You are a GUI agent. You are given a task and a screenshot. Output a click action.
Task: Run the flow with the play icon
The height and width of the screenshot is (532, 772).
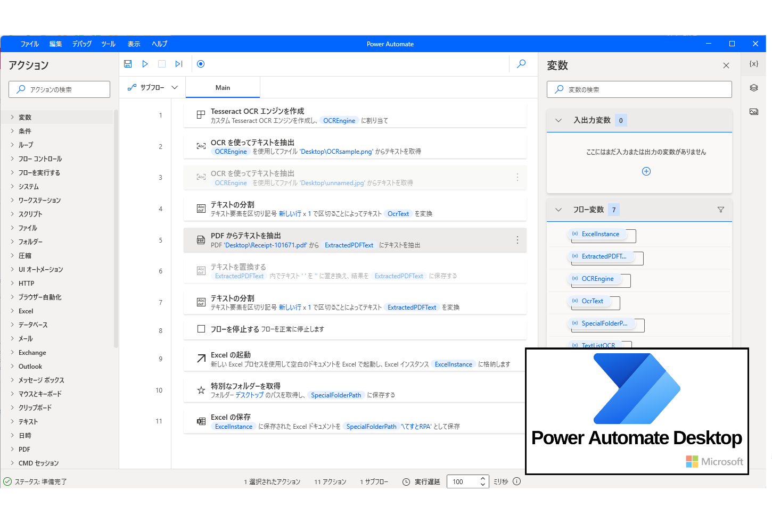145,64
